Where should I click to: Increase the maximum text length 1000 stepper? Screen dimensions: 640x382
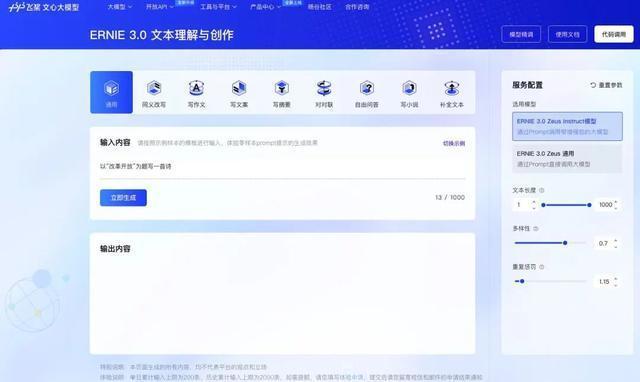point(616,202)
